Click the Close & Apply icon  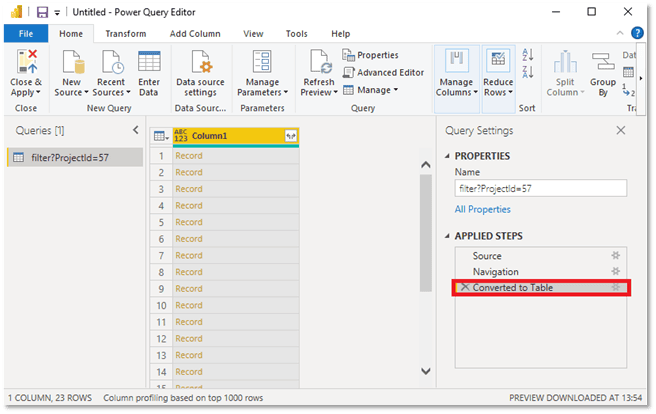[x=27, y=61]
